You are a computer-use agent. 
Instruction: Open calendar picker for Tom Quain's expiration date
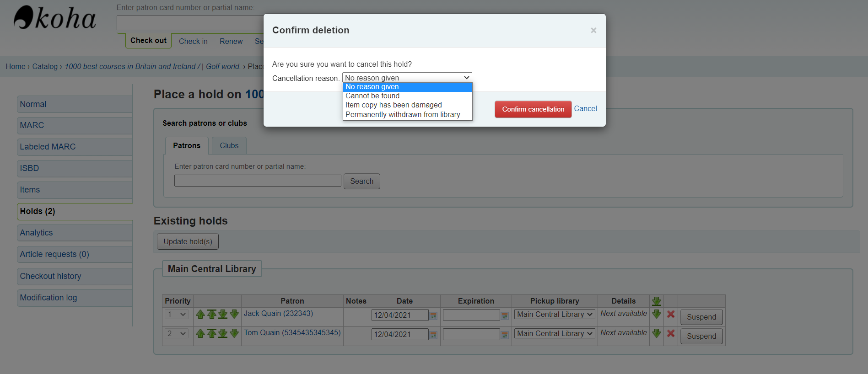[x=505, y=335]
